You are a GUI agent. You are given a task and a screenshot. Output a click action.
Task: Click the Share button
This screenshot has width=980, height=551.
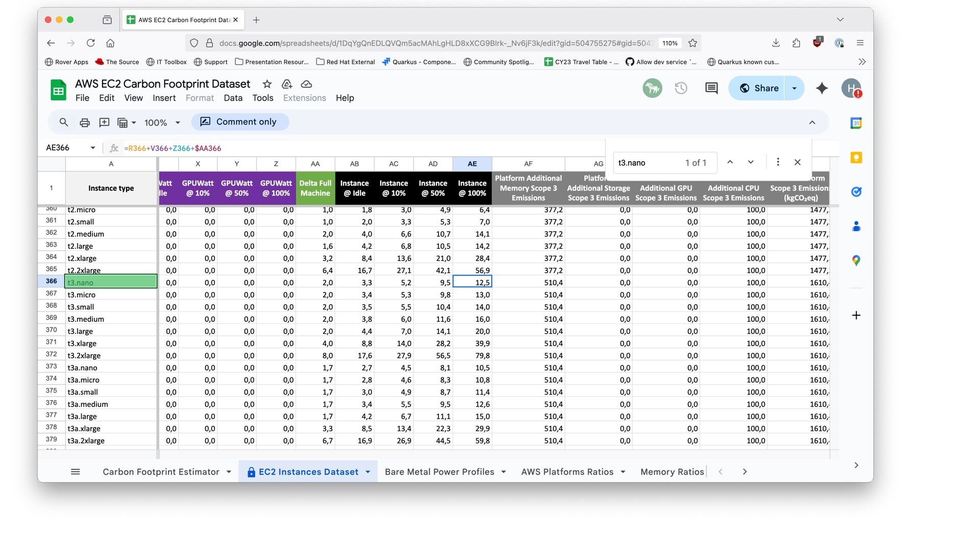coord(759,88)
